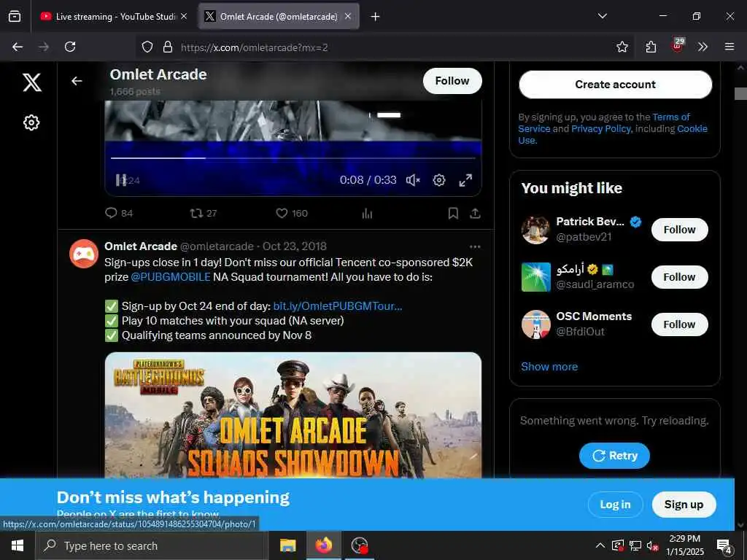The height and width of the screenshot is (560, 747).
Task: Open the @PUBGMOBILE mention link
Action: click(171, 277)
